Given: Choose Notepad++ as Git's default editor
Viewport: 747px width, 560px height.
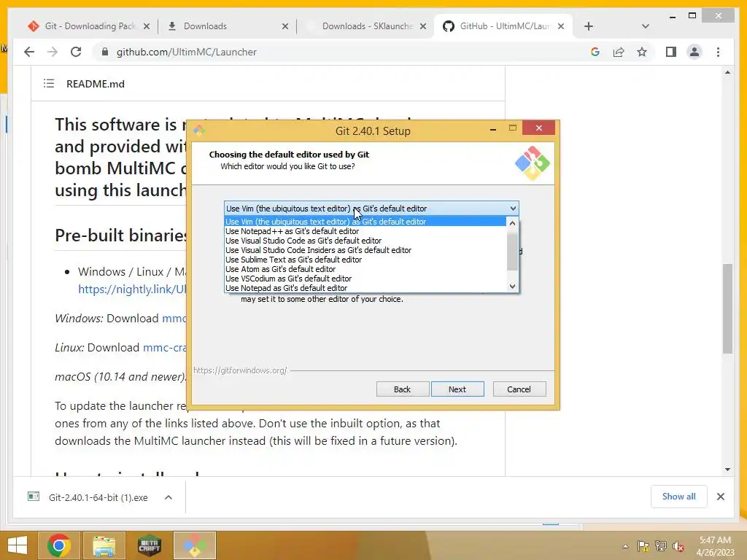Looking at the screenshot, I should 365,231.
